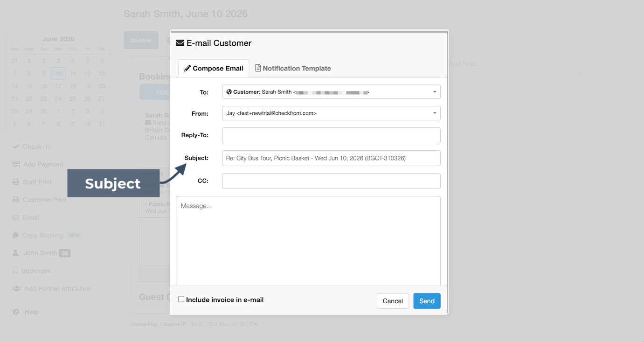The width and height of the screenshot is (644, 342).
Task: Click the Bookmark icon in the sidebar
Action: [15, 271]
